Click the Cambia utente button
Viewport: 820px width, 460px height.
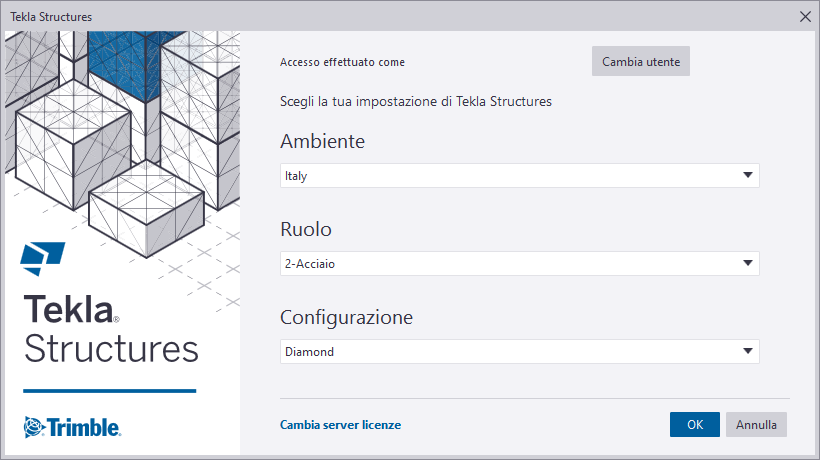pyautogui.click(x=641, y=61)
